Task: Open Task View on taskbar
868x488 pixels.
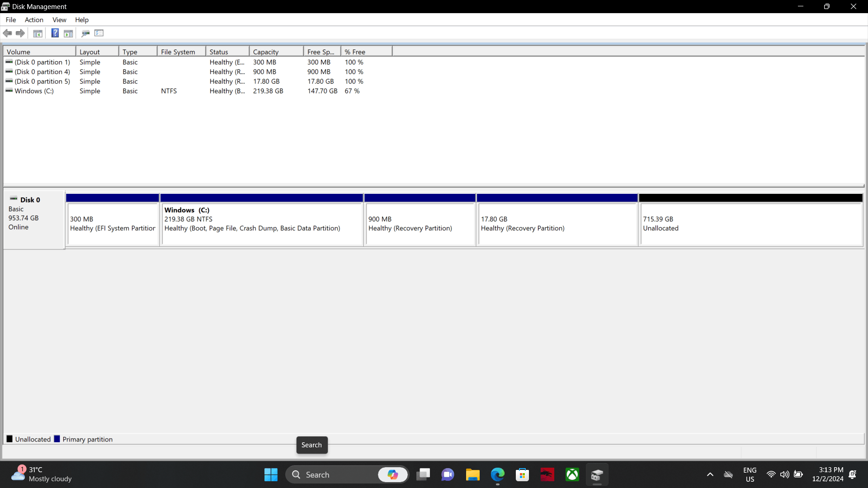Action: coord(423,474)
